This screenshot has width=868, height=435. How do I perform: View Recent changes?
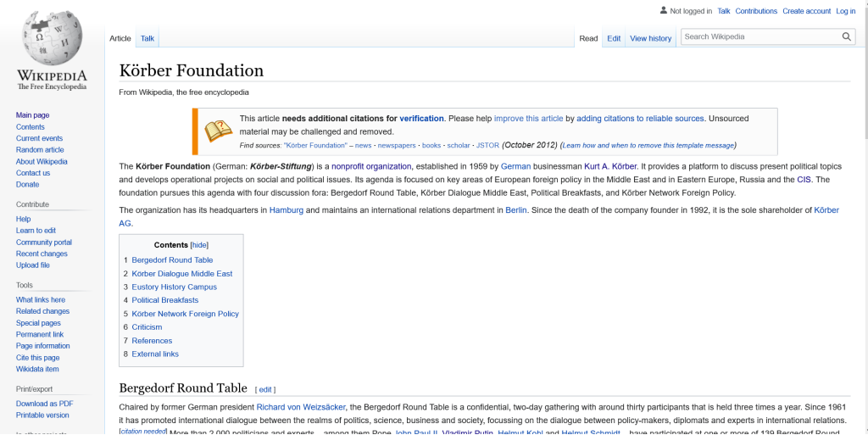(42, 254)
